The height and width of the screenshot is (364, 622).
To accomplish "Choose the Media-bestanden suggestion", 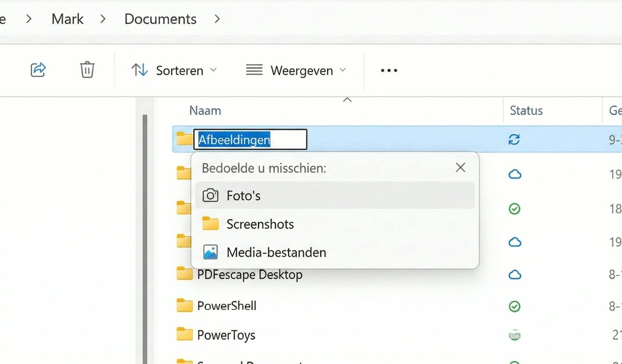I will (x=276, y=252).
